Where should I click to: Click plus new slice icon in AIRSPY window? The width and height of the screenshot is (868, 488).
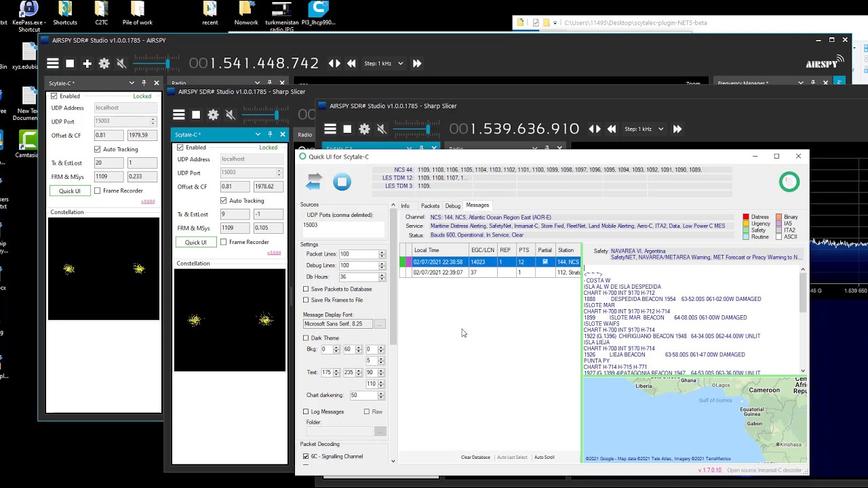click(87, 63)
